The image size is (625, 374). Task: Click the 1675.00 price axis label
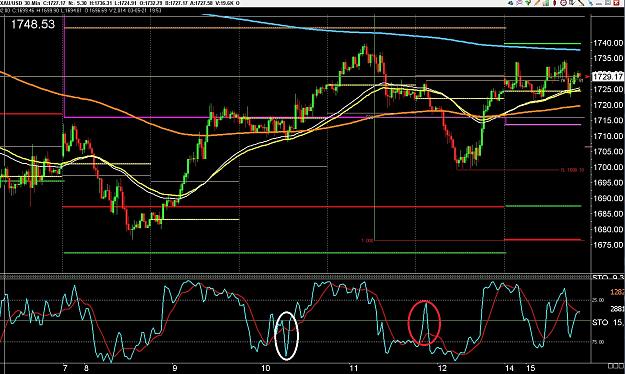click(x=608, y=245)
